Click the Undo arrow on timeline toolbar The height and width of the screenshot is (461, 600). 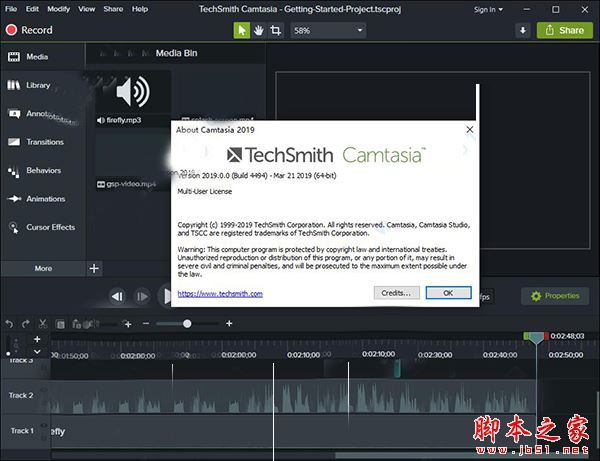click(x=10, y=324)
